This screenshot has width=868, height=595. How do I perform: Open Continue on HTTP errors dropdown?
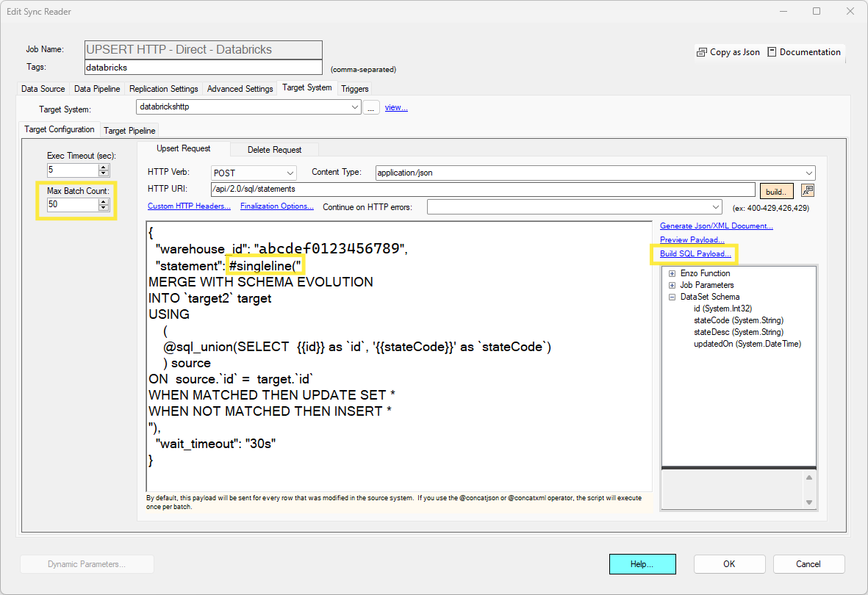pyautogui.click(x=716, y=207)
